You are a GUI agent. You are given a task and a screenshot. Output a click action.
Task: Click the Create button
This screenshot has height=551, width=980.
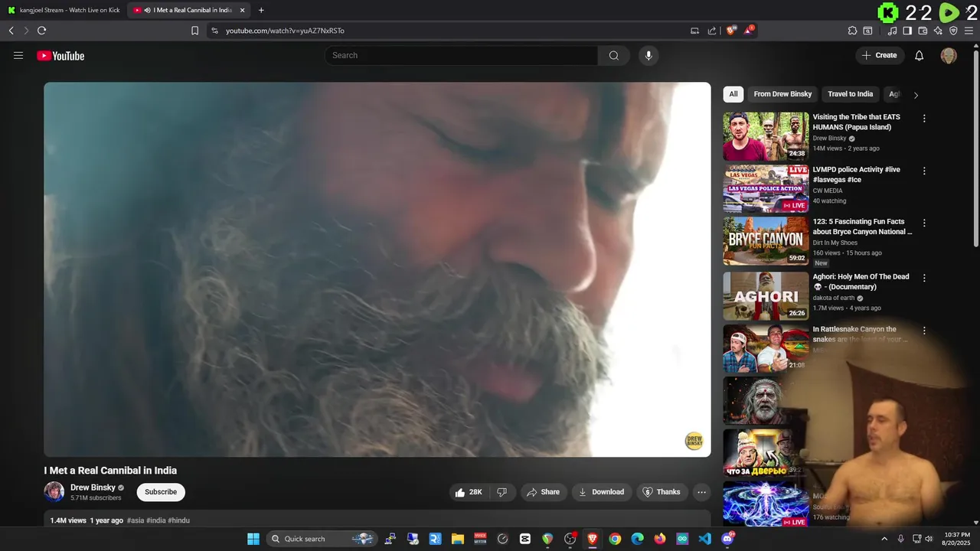pyautogui.click(x=880, y=55)
